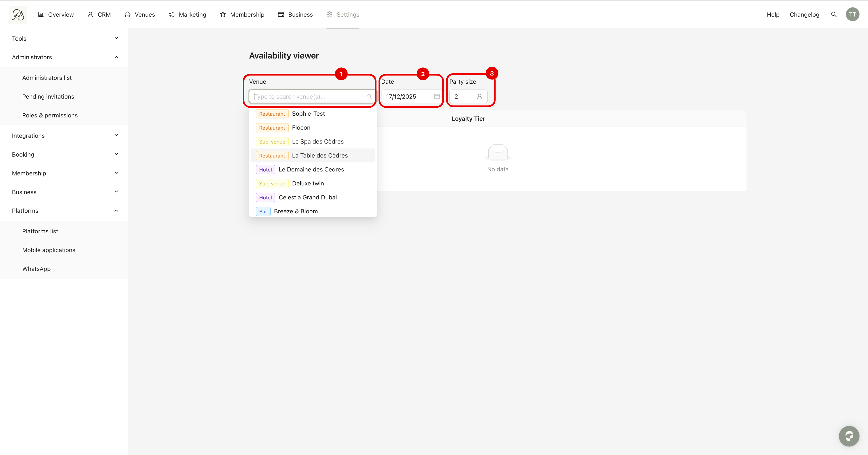Expand the Integrations sidebar section
The height and width of the screenshot is (455, 868).
tap(116, 135)
